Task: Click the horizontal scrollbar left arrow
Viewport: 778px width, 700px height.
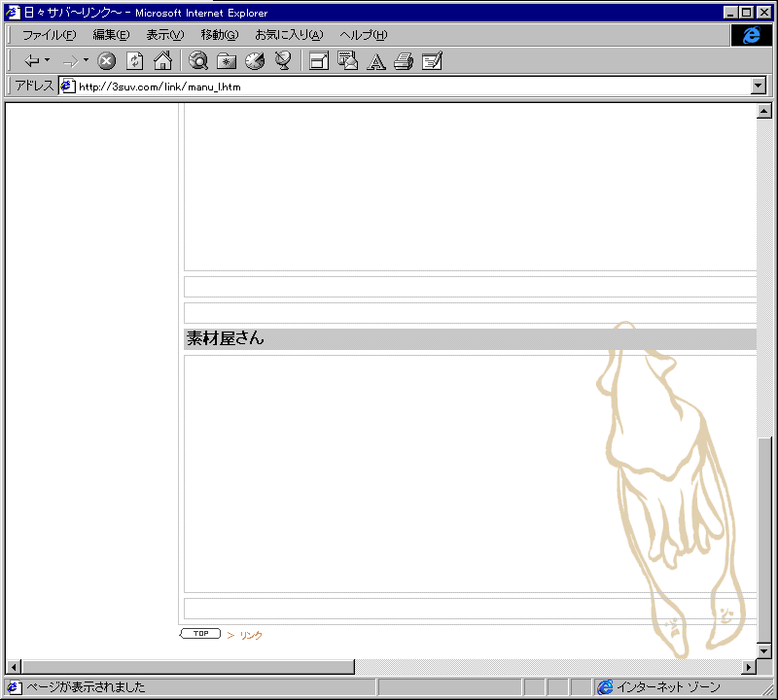Action: [14, 667]
